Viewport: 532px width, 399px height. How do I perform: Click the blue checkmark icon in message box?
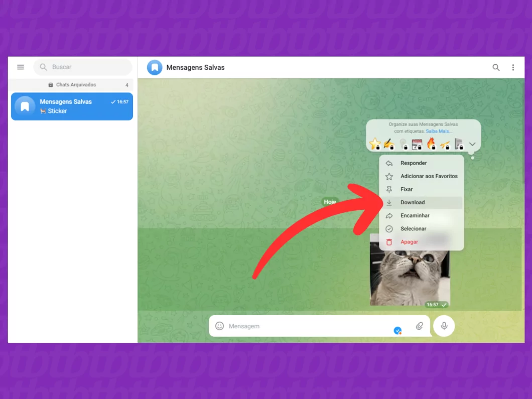(397, 330)
